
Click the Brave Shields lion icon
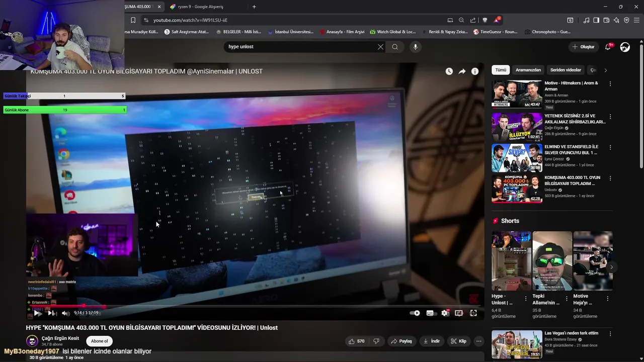(485, 20)
